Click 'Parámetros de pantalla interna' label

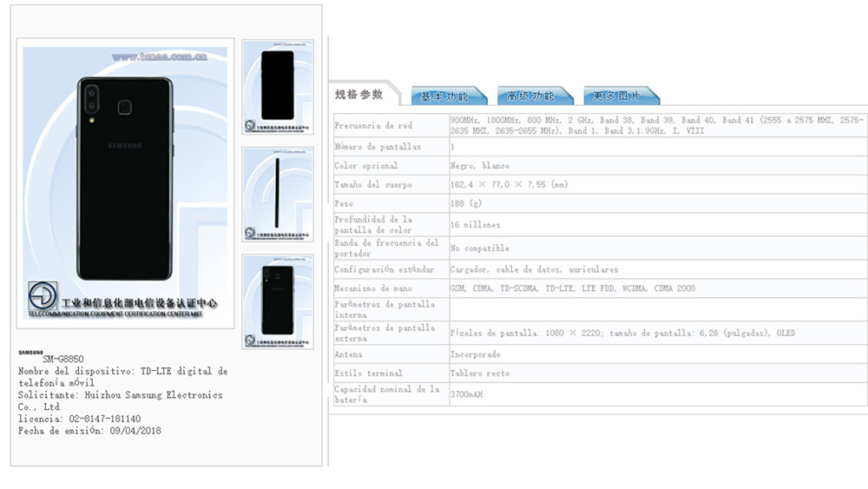tap(385, 309)
